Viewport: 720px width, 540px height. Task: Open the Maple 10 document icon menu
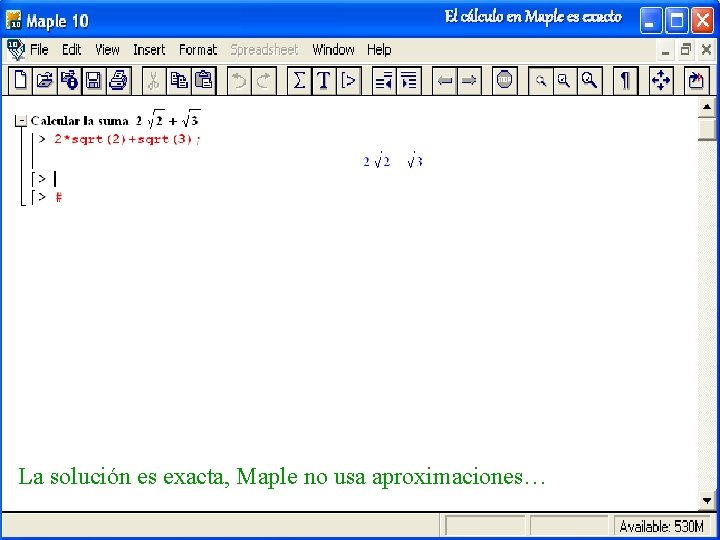click(16, 50)
